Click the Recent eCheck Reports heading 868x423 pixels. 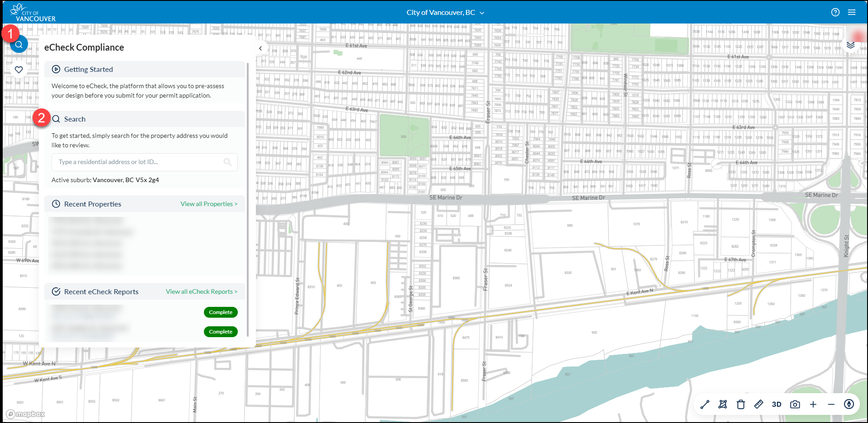[101, 291]
